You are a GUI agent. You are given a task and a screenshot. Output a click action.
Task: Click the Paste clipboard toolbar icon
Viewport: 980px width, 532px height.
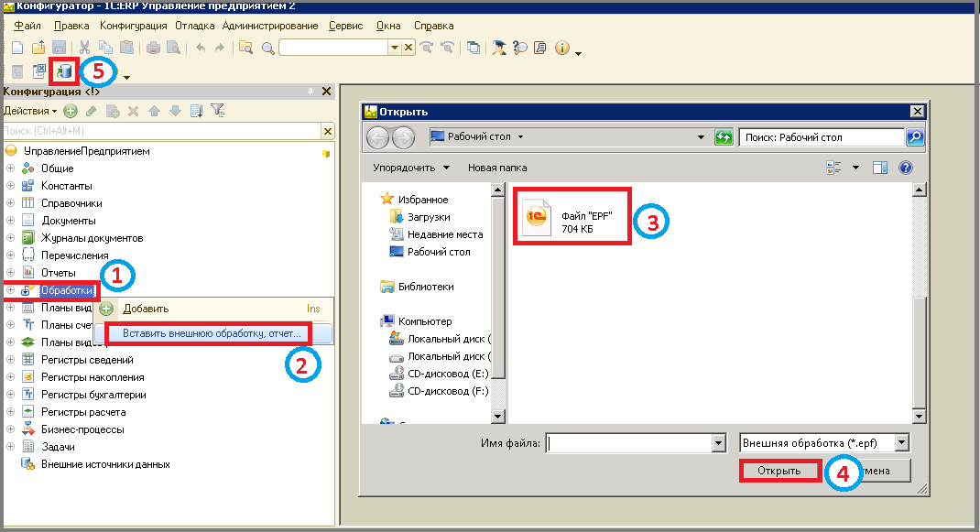pyautogui.click(x=126, y=48)
